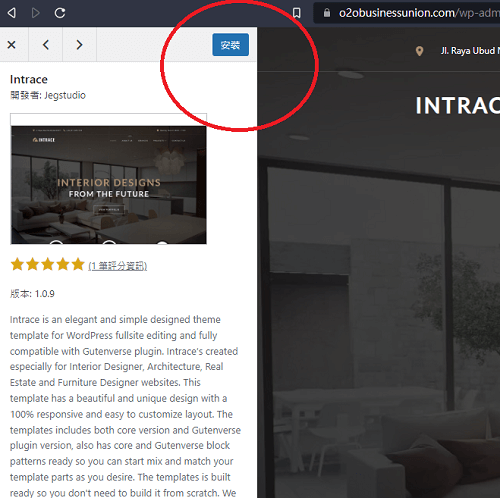Image resolution: width=500 pixels, height=498 pixels.
Task: Select the o2obusinessunion.com address bar
Action: [x=407, y=13]
